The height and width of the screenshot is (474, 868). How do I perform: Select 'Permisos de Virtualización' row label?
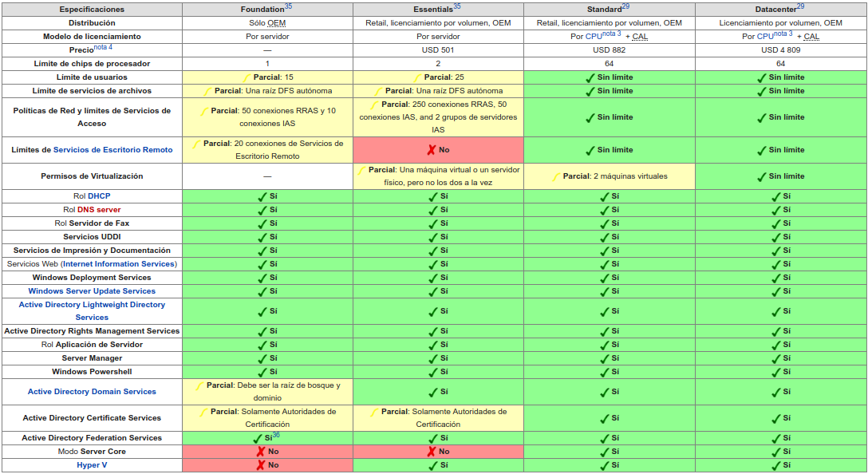[x=92, y=176]
